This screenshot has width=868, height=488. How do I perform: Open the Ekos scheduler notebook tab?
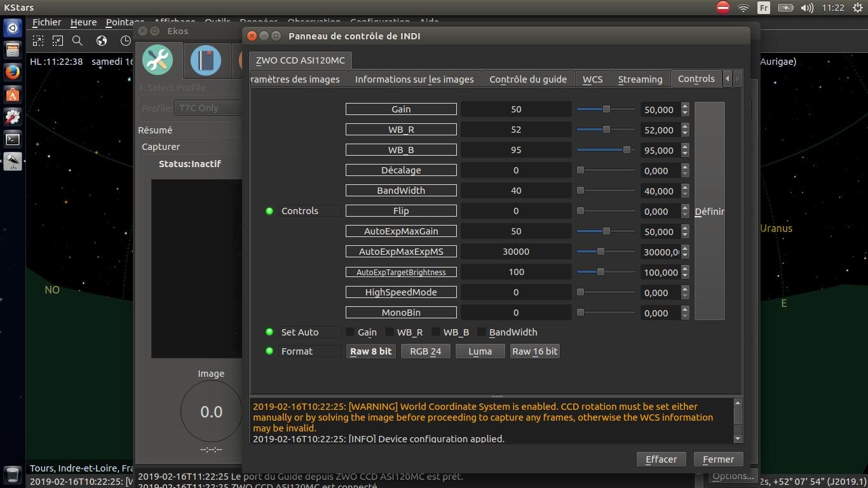pos(206,60)
